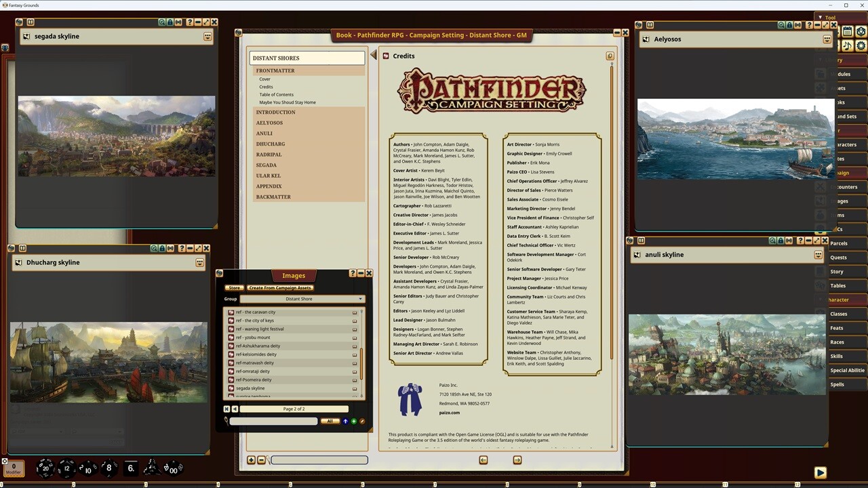
Task: Collapse the FRONTMATTER section of Distant Shores
Action: [x=275, y=70]
